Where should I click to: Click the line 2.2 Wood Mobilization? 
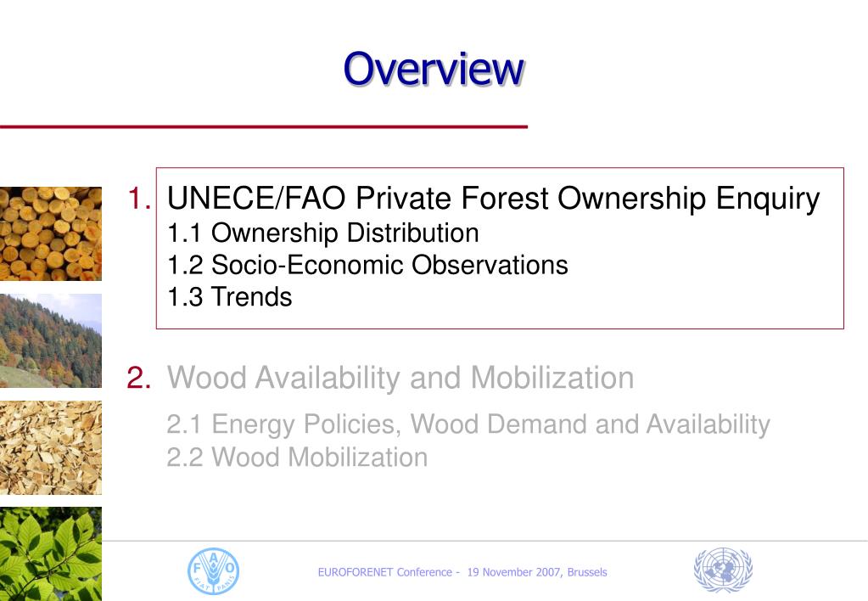click(297, 458)
